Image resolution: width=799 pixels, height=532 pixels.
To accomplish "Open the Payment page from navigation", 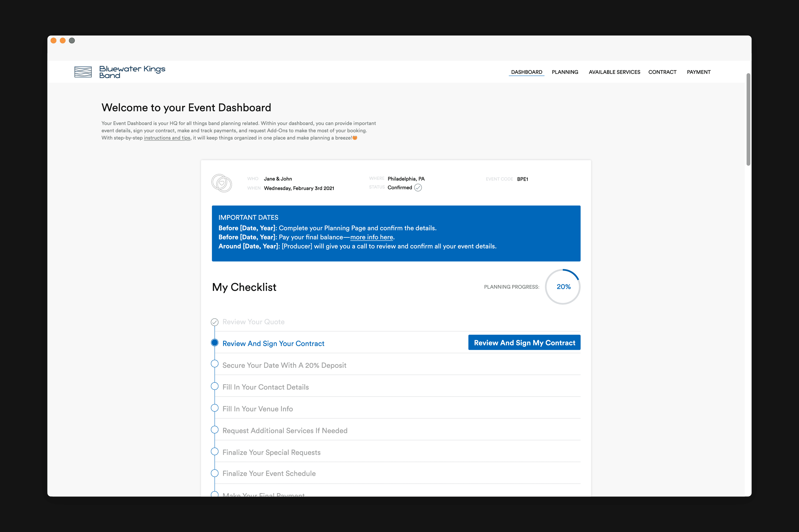I will (699, 72).
